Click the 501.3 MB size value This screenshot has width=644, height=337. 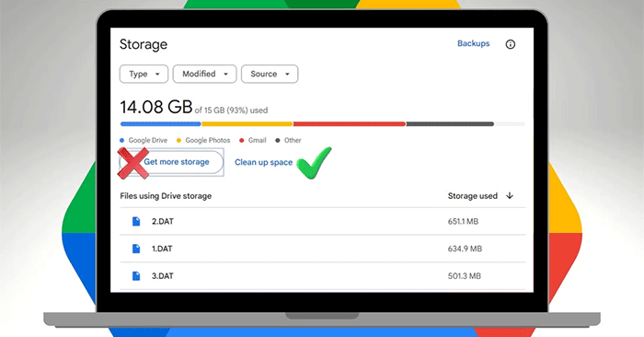pyautogui.click(x=464, y=276)
